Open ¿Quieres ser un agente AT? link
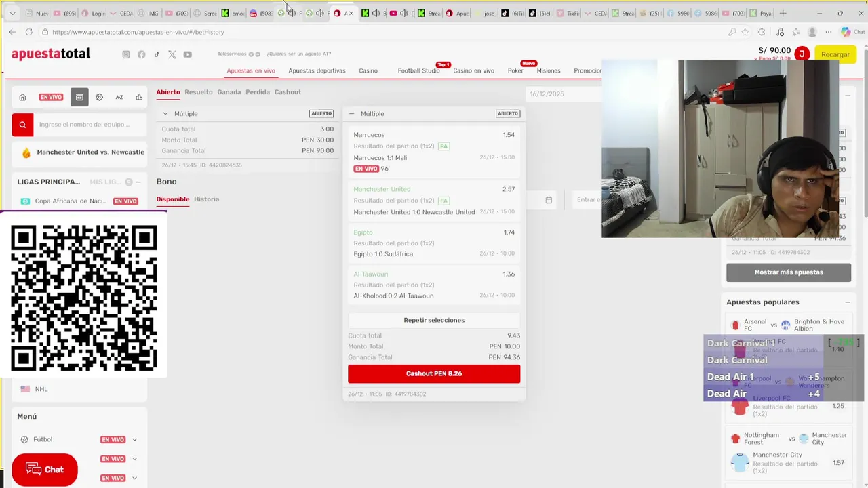Image resolution: width=868 pixels, height=488 pixels. (x=298, y=54)
